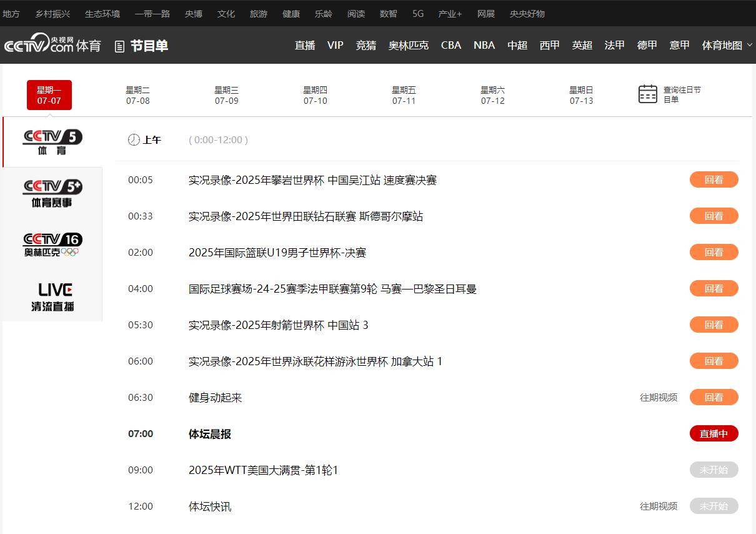Open 阅读 in top bar
The height and width of the screenshot is (534, 756).
click(356, 13)
